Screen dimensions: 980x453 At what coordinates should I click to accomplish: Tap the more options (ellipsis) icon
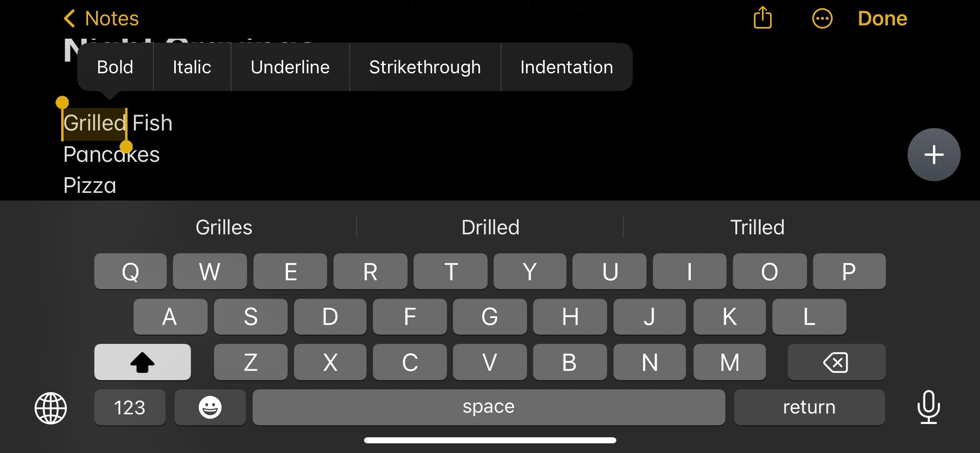820,19
